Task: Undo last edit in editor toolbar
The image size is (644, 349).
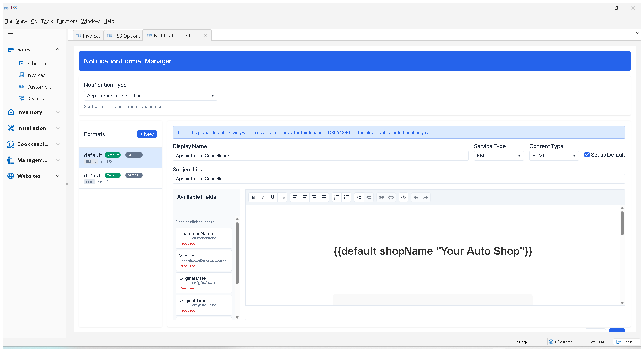Action: click(416, 197)
